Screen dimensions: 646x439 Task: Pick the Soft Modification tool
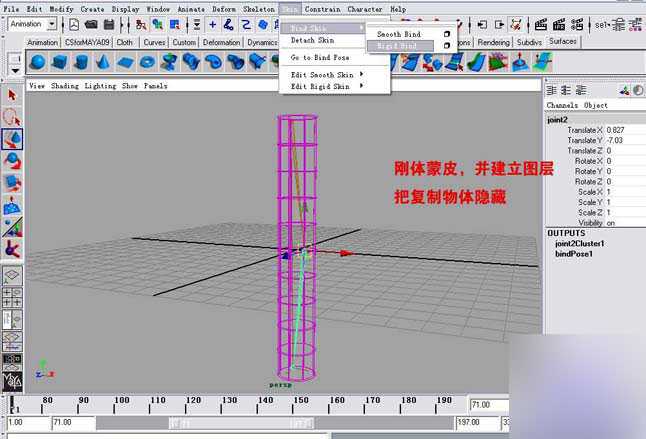pyautogui.click(x=12, y=205)
